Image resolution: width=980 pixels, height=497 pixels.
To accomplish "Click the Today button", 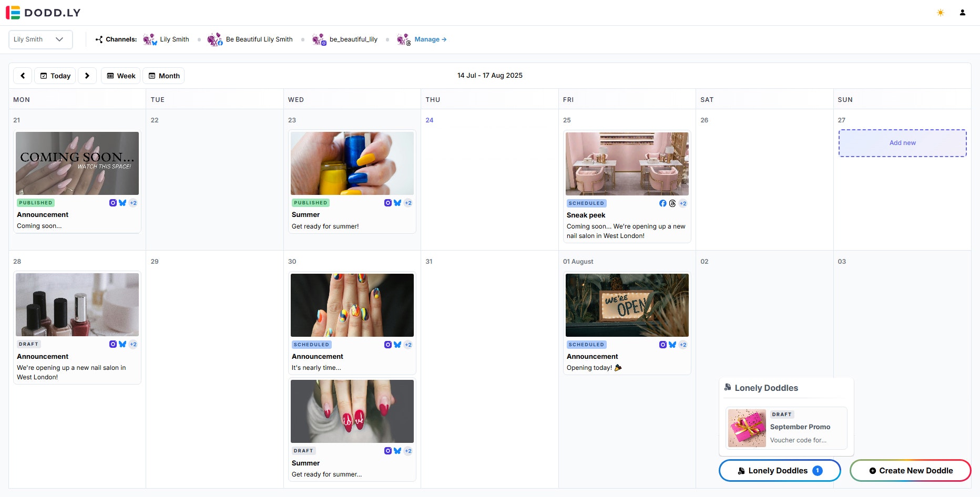I will [55, 76].
